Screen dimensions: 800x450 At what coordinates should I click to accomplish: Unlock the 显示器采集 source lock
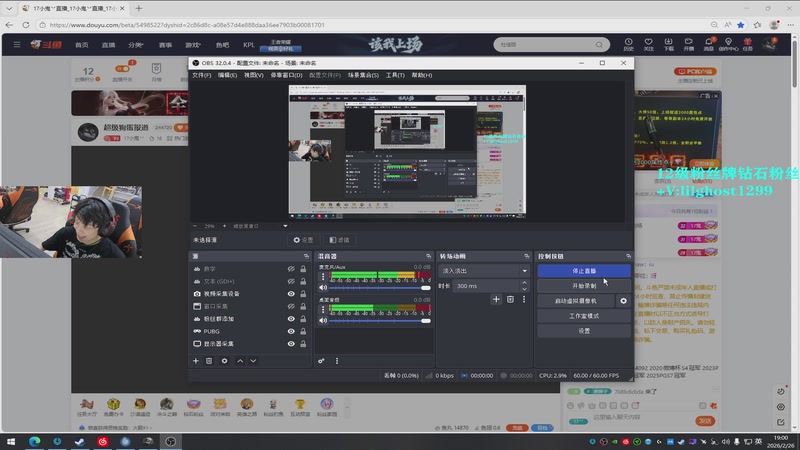point(303,344)
